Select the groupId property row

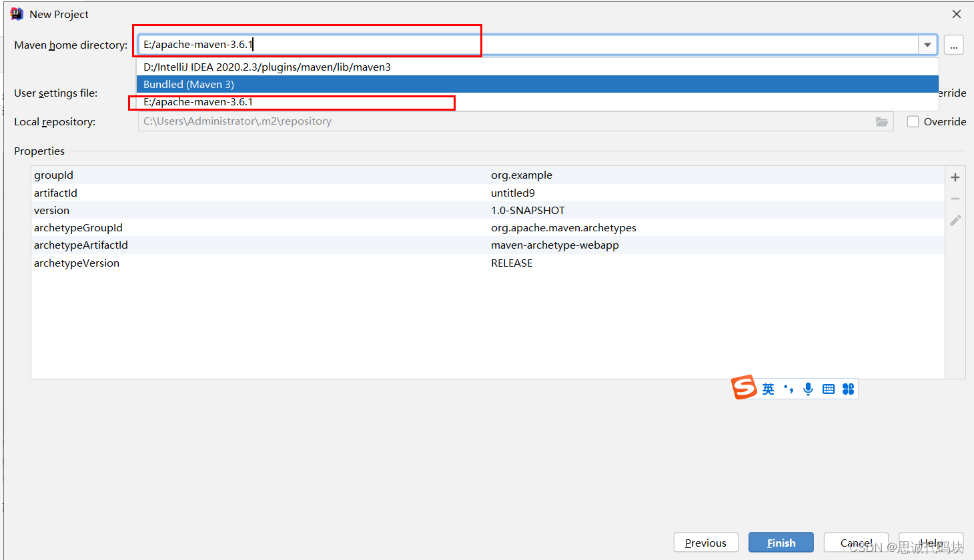pos(488,175)
